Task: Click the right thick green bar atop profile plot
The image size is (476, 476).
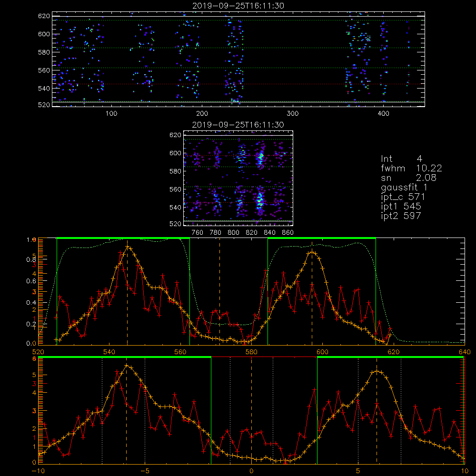Action: tap(322, 238)
